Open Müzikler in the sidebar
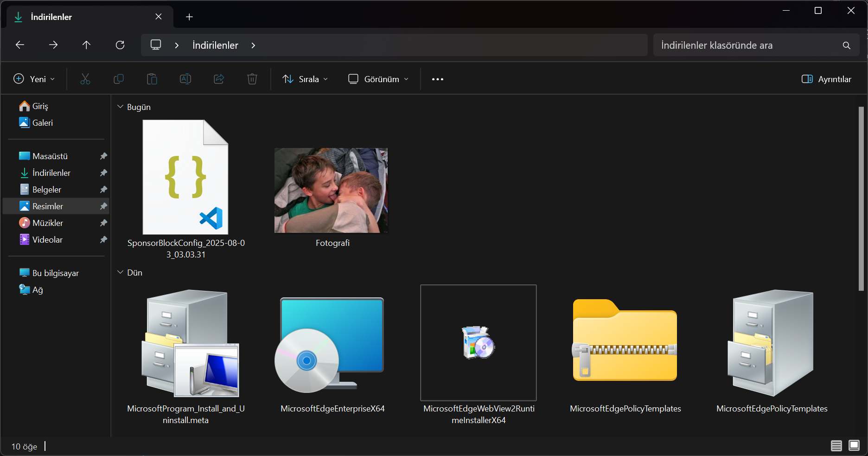The width and height of the screenshot is (868, 456). [56, 223]
